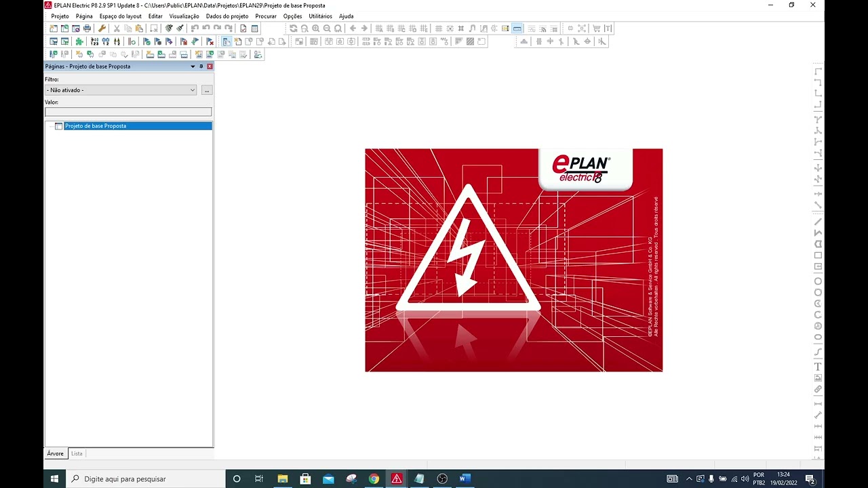Open the Página menu
868x488 pixels.
[84, 16]
